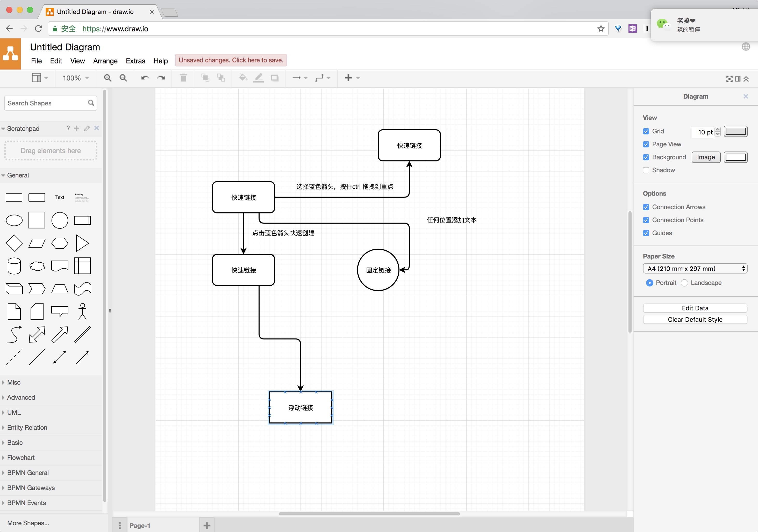The width and height of the screenshot is (758, 532).
Task: Click the fullscreen icon in toolbar
Action: click(729, 79)
